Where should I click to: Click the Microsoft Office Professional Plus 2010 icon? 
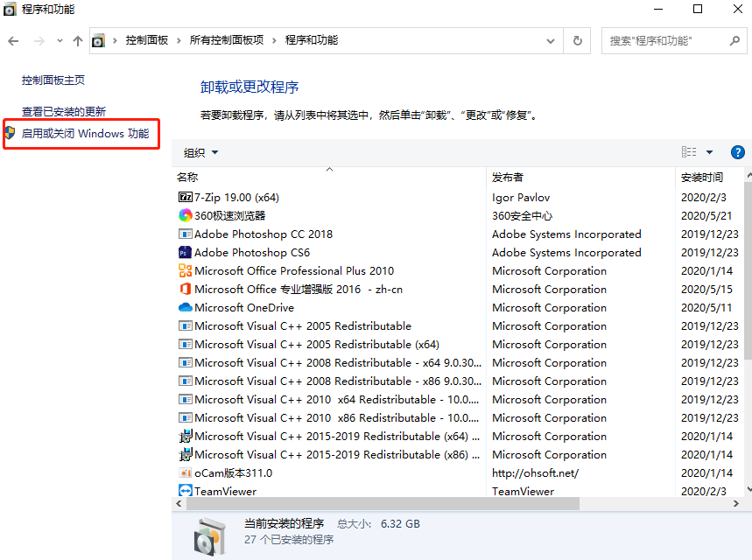pos(186,270)
